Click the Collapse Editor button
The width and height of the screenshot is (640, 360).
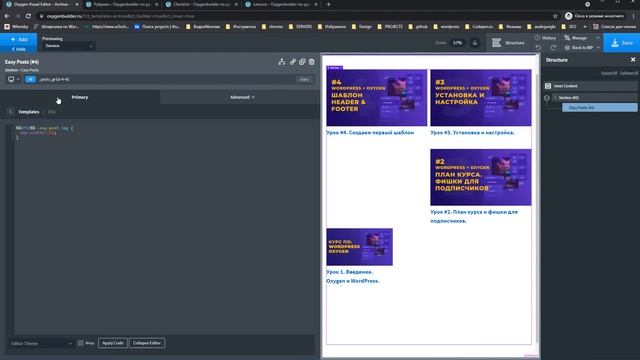coord(147,343)
